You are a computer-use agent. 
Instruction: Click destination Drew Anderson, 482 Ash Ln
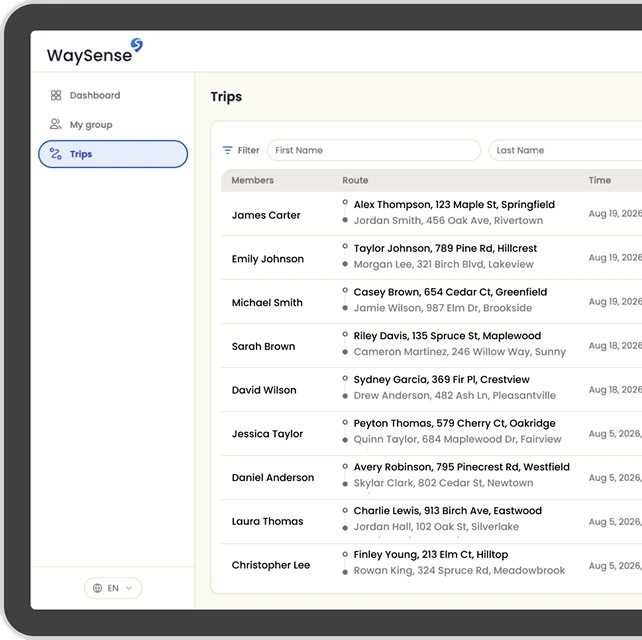tap(454, 396)
